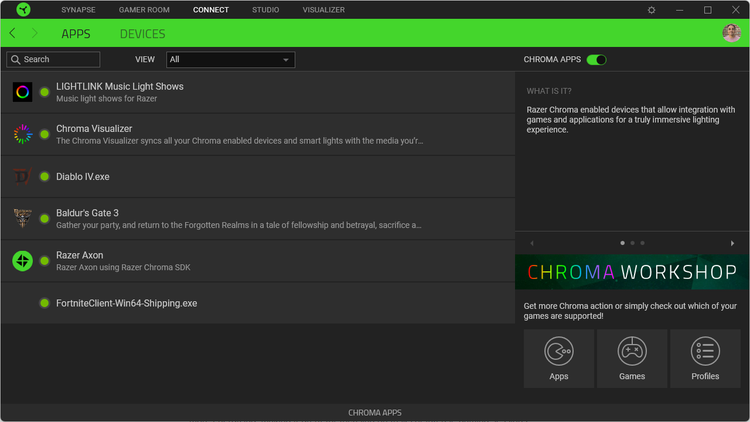
Task: Toggle Chroma Visualizer green status dot
Action: pyautogui.click(x=44, y=134)
